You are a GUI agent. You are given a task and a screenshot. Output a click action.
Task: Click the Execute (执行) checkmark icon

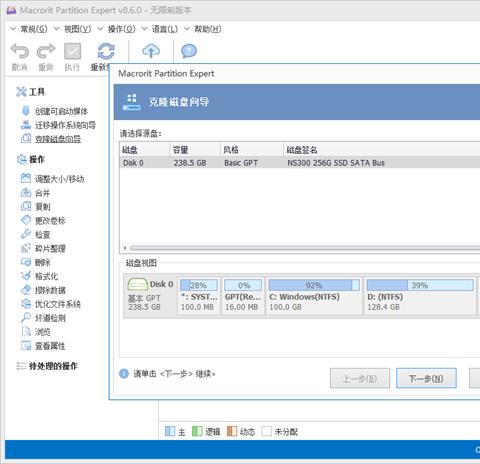coord(72,51)
